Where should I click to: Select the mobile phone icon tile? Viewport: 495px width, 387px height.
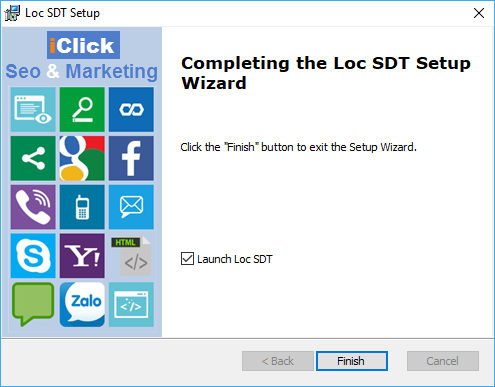pos(82,207)
